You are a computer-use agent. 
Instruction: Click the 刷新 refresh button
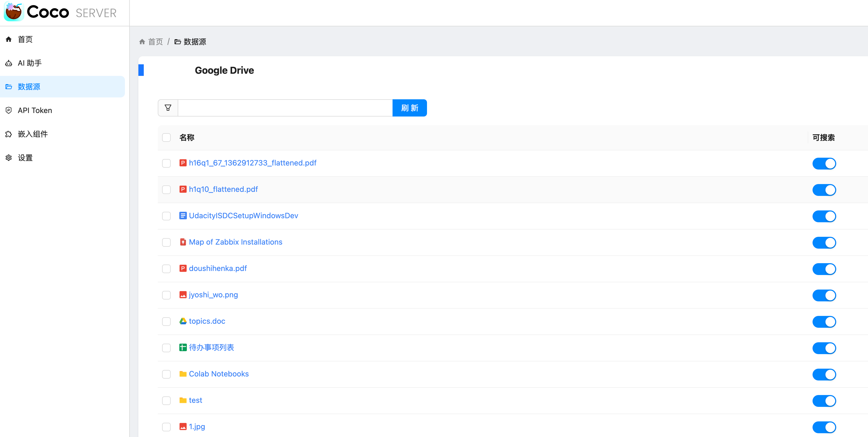tap(409, 108)
